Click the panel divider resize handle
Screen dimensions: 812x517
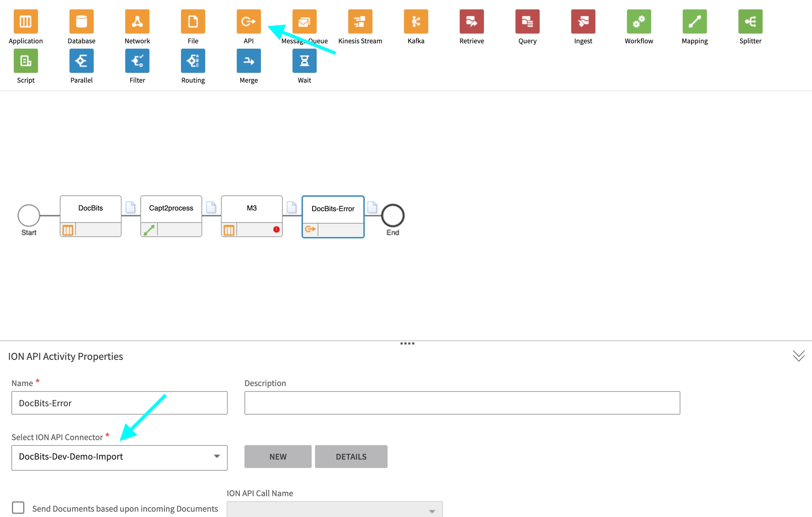point(407,343)
